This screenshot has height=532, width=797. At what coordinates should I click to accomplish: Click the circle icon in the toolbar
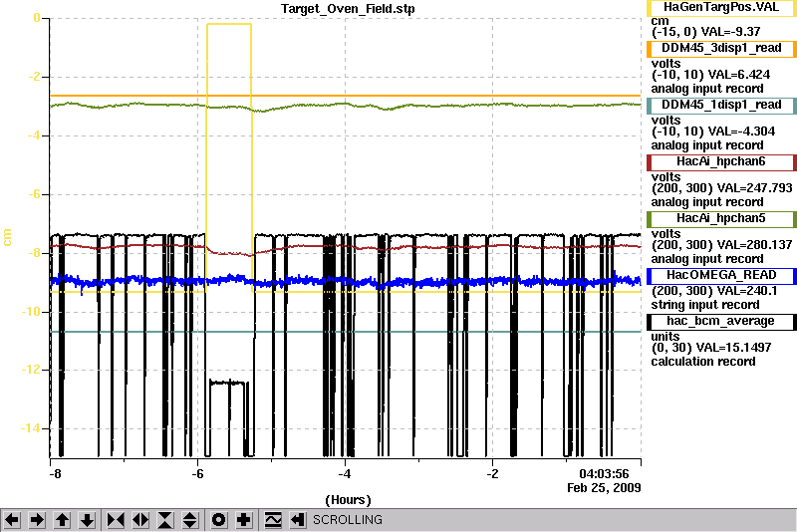(x=219, y=520)
